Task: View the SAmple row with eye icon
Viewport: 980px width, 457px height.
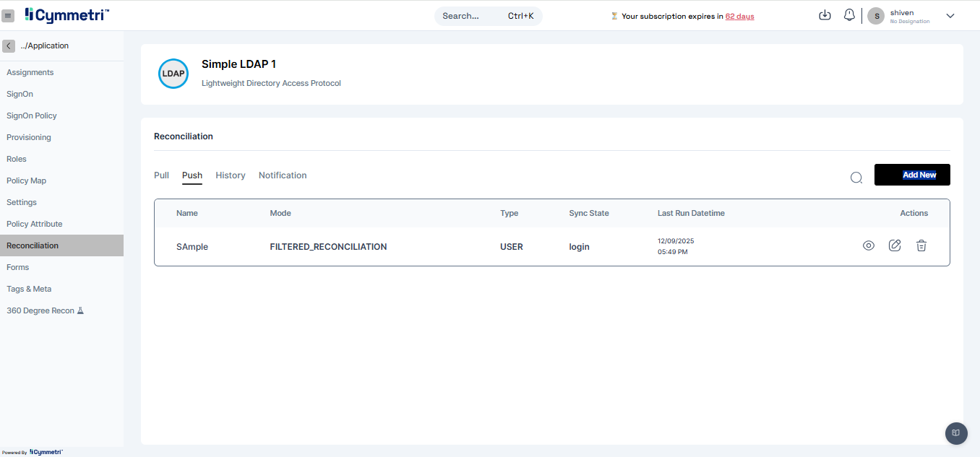Action: (869, 245)
